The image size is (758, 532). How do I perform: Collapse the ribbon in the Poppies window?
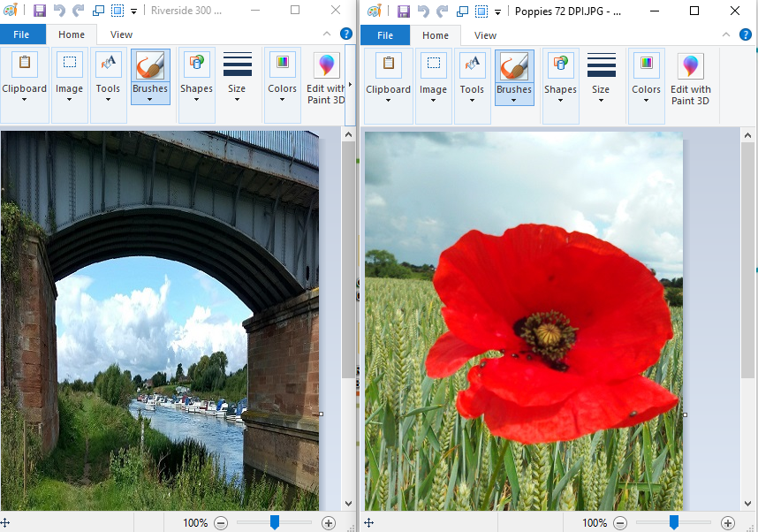pos(725,34)
